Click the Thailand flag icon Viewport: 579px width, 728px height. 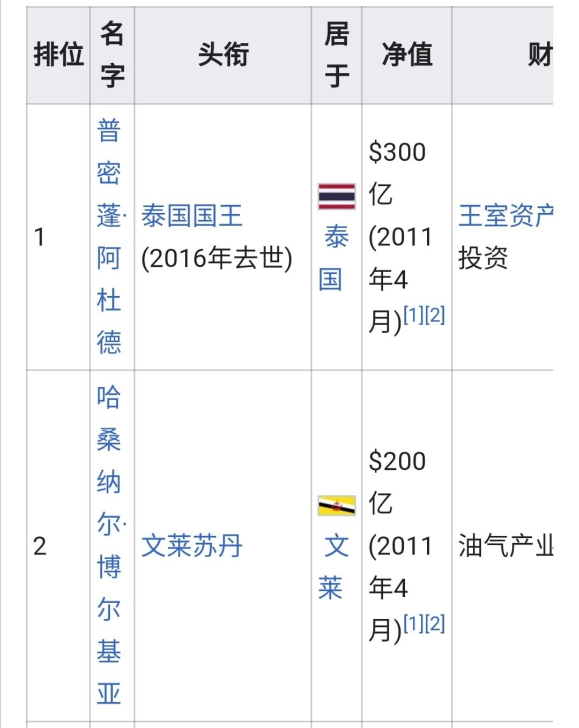tap(336, 197)
